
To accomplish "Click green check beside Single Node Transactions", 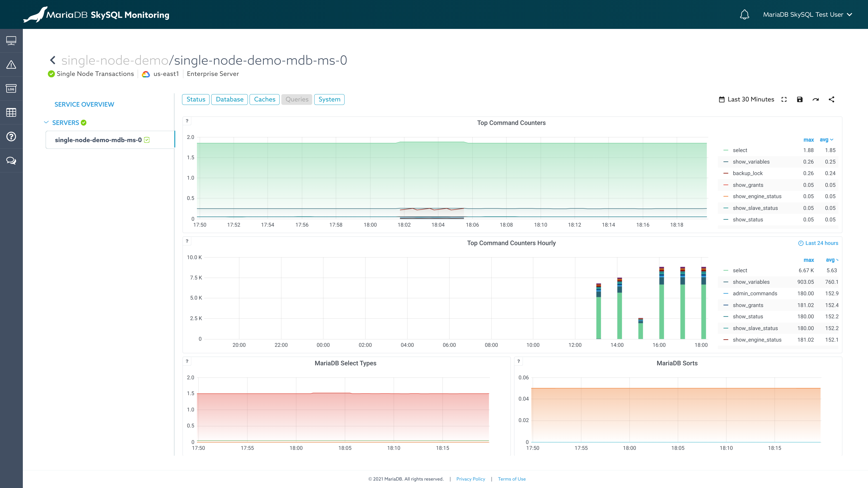I will (x=51, y=74).
